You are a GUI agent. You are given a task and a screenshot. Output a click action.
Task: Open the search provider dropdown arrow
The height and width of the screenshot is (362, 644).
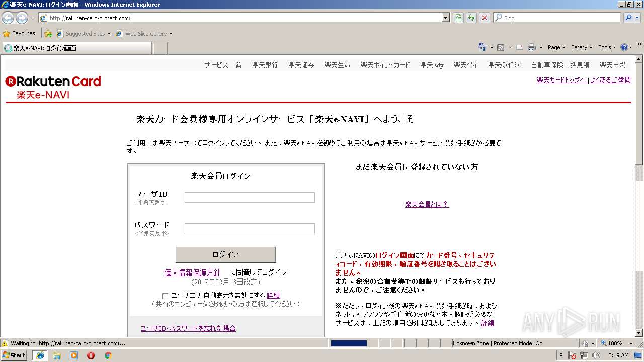click(x=638, y=18)
